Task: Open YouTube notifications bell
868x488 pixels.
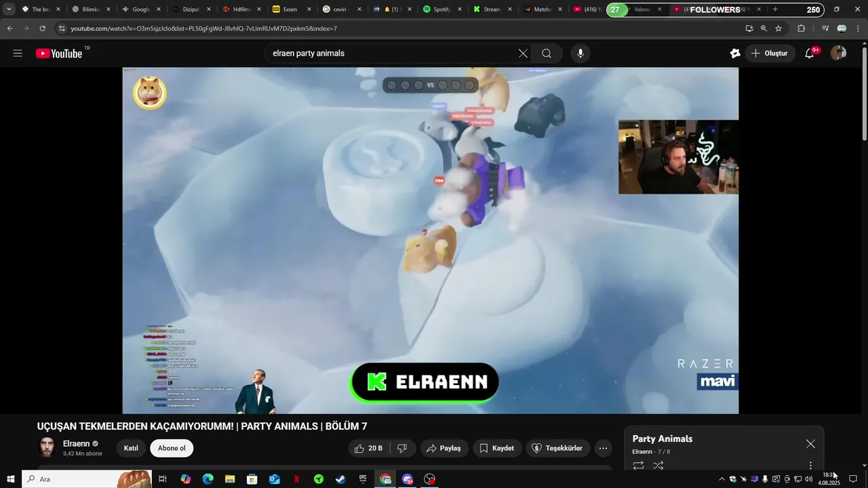Action: [x=810, y=54]
